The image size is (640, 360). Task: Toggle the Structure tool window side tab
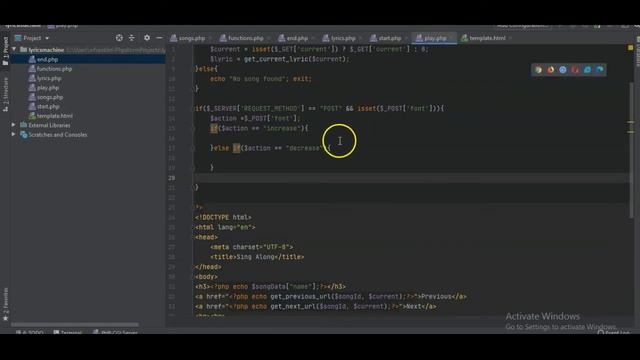point(5,95)
